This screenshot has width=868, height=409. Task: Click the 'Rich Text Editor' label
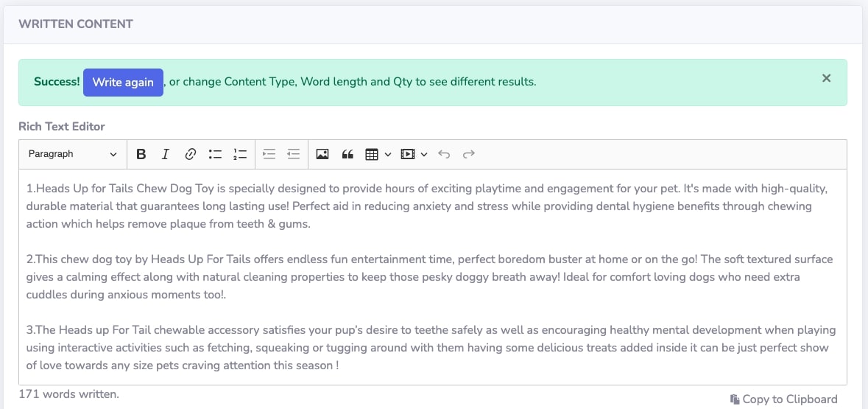[61, 126]
